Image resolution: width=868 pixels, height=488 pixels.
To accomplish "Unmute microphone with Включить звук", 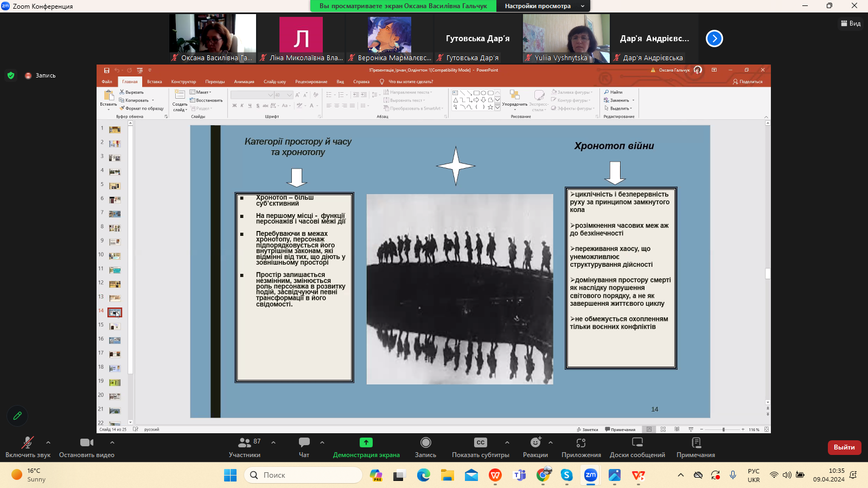I will [x=27, y=443].
